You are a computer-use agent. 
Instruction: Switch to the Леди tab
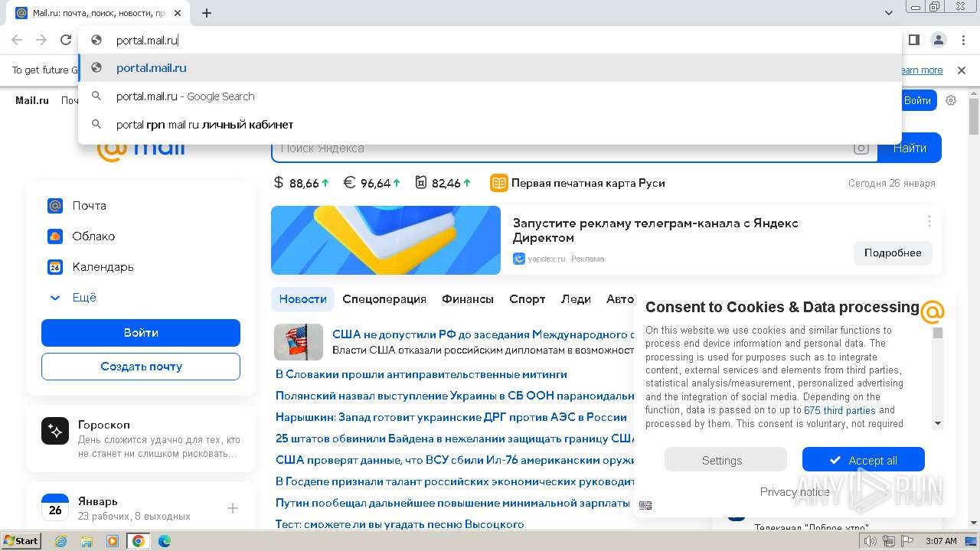coord(576,299)
